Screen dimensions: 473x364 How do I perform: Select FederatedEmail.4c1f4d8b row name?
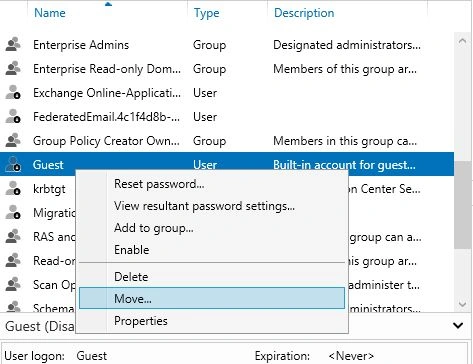[x=106, y=117]
